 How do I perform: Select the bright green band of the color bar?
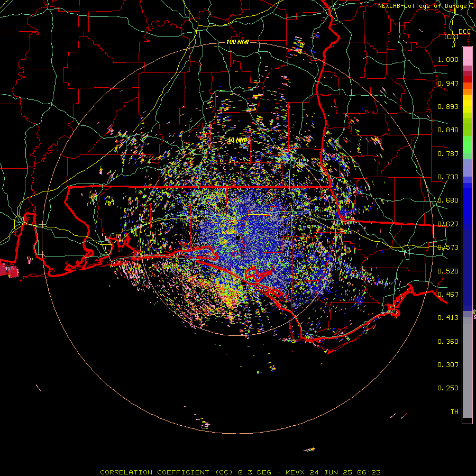pyautogui.click(x=467, y=144)
